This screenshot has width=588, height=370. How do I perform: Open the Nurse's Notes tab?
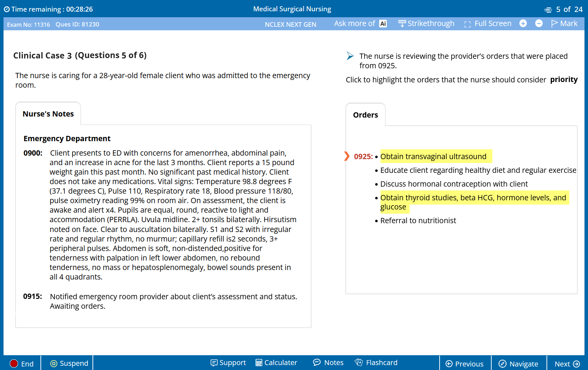coord(48,114)
